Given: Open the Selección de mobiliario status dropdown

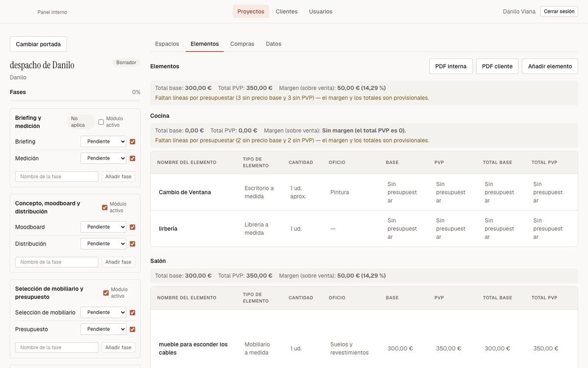Looking at the screenshot, I should tap(103, 313).
